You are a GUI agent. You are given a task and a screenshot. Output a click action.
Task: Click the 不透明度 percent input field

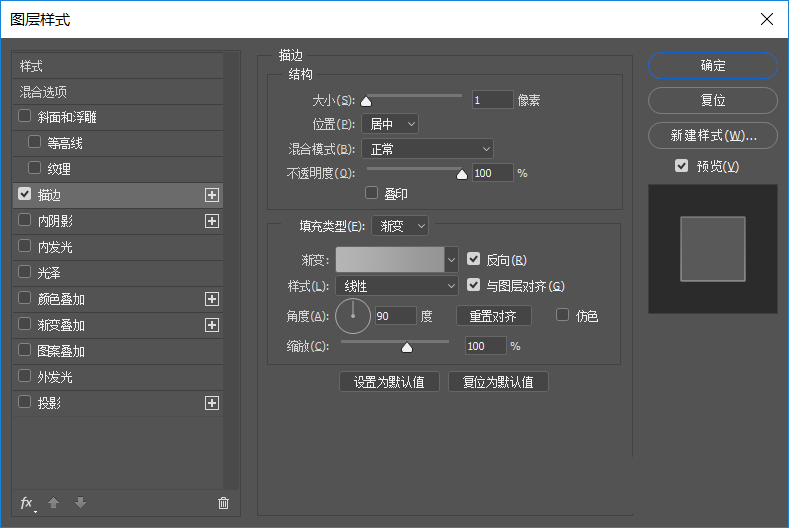click(x=492, y=173)
